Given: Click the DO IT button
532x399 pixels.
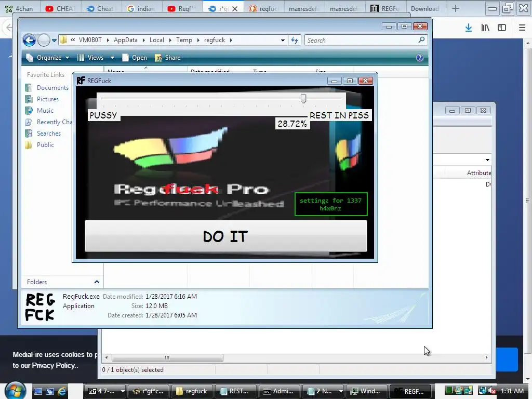Looking at the screenshot, I should (225, 236).
